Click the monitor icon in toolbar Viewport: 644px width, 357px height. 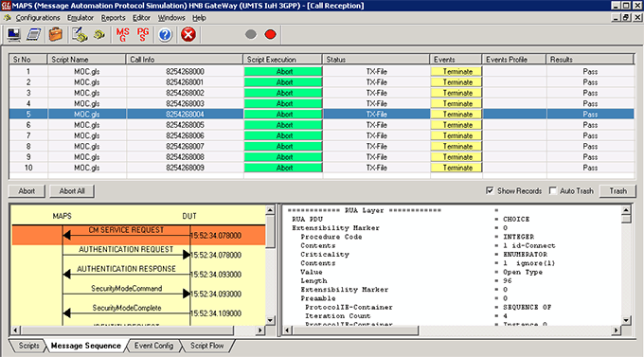pyautogui.click(x=14, y=34)
